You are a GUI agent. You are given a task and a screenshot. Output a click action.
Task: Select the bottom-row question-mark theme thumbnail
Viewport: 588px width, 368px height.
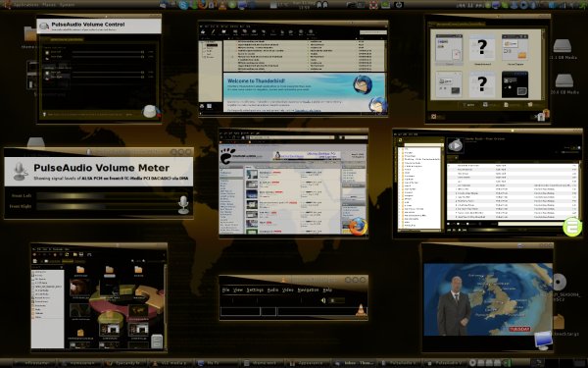coord(482,84)
